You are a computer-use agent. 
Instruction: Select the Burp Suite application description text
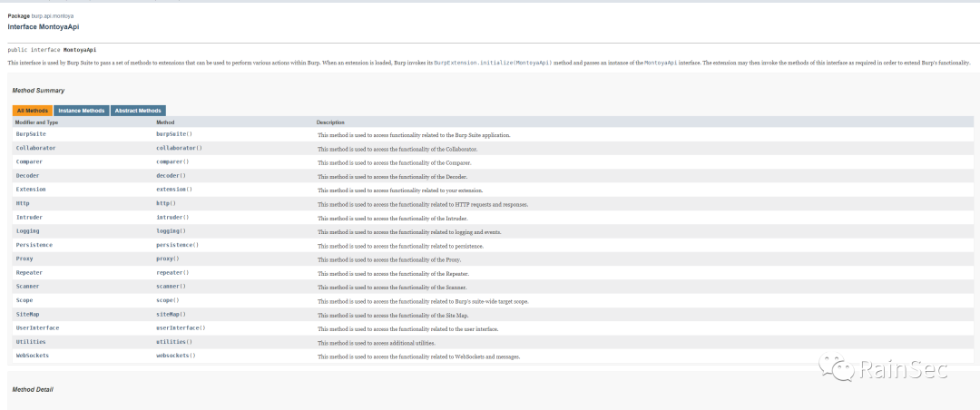point(415,135)
